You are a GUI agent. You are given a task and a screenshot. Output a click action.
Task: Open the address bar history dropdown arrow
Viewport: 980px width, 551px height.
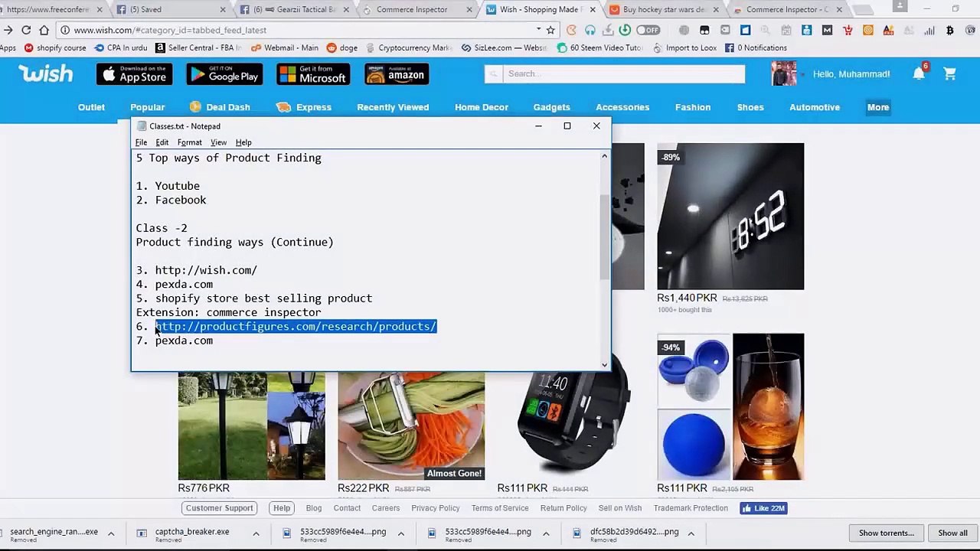(538, 30)
